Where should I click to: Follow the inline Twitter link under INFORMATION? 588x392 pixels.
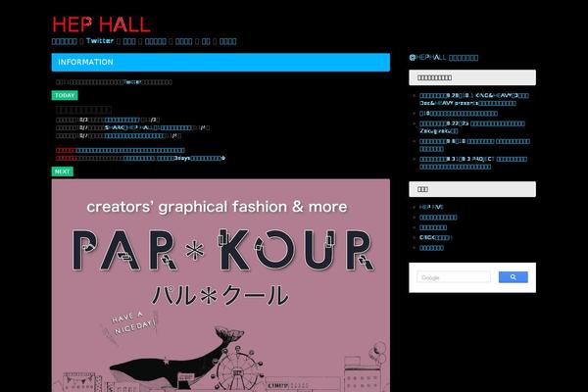click(x=132, y=81)
